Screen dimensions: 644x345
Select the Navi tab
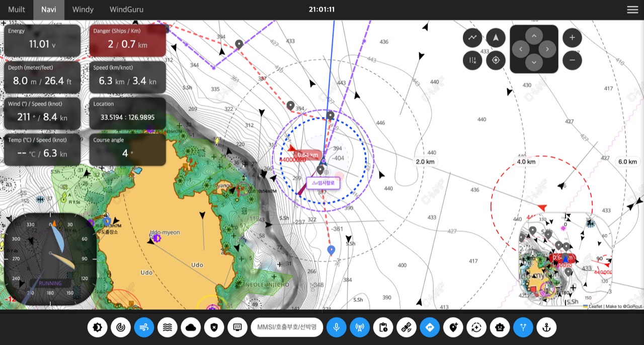[x=49, y=10]
